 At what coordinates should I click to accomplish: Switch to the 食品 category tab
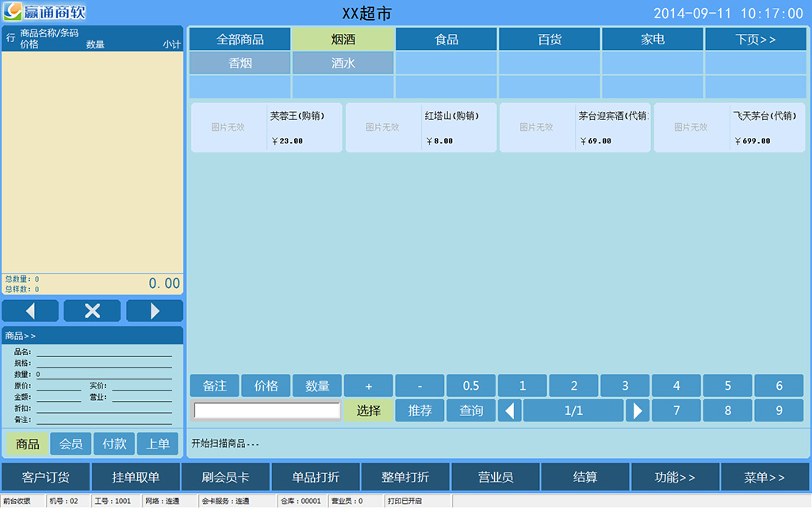446,39
